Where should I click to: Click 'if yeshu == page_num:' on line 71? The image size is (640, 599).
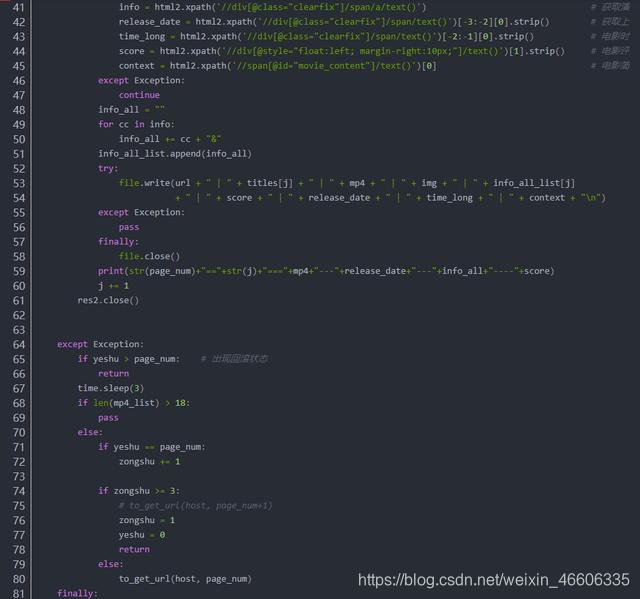pyautogui.click(x=152, y=447)
